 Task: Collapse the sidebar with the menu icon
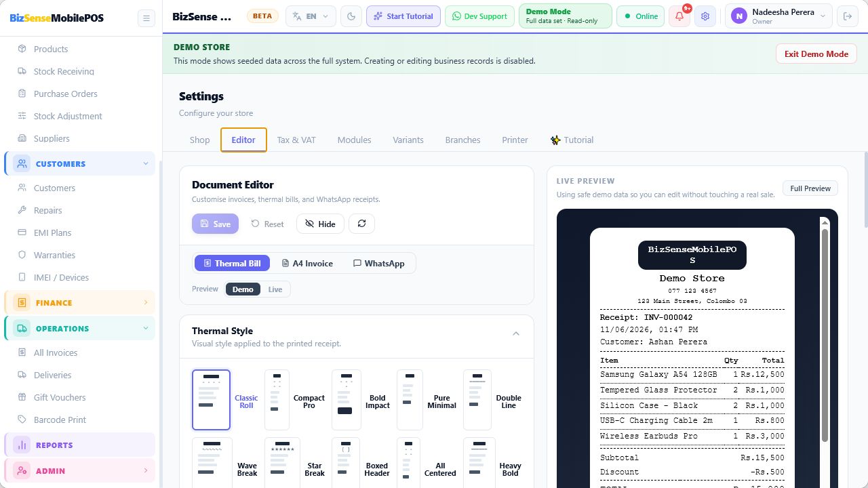(x=146, y=18)
